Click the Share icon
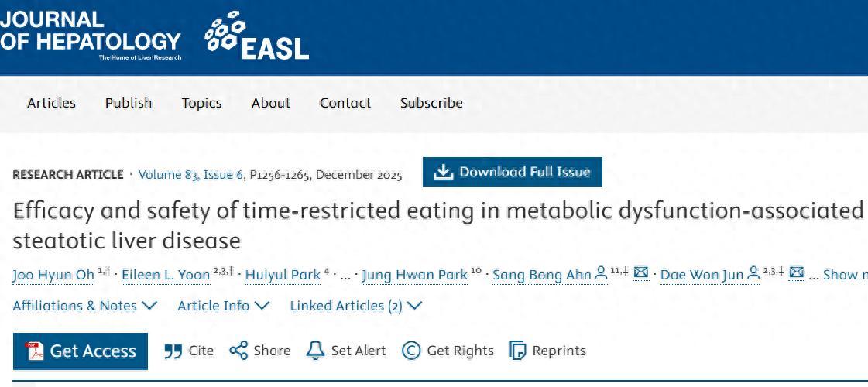Viewport: 868px width, 387px height. click(238, 351)
